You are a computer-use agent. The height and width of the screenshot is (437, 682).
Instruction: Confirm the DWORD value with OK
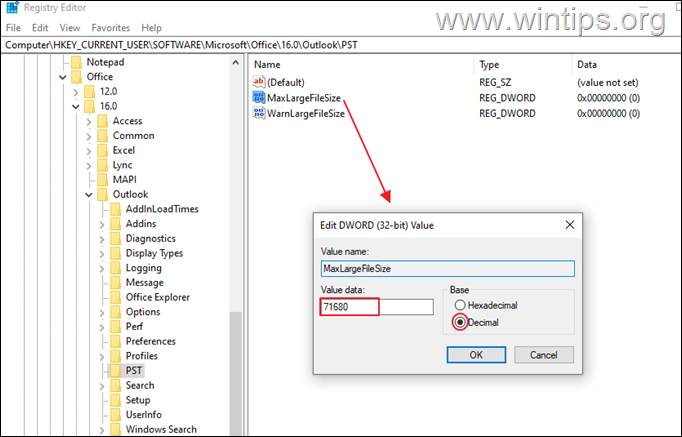coord(476,355)
